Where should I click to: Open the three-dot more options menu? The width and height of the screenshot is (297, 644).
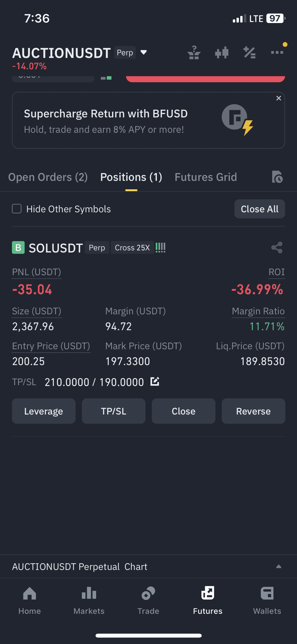point(277,52)
